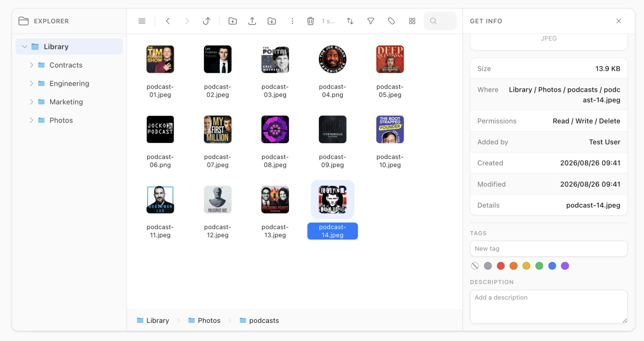Image resolution: width=644 pixels, height=341 pixels.
Task: Expand the Photos folder chevron
Action: click(31, 120)
